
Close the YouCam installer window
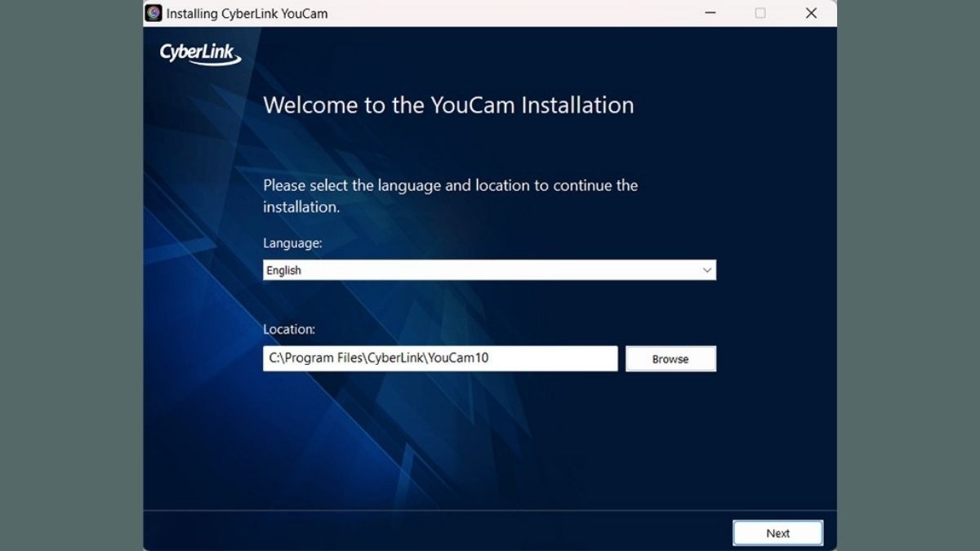tap(811, 13)
